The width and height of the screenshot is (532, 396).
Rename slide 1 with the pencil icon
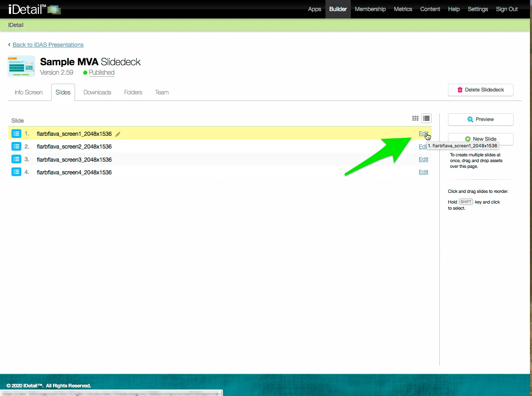tap(118, 134)
